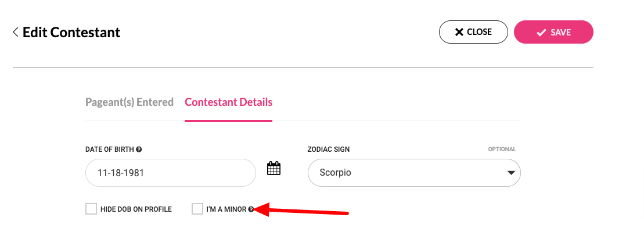Viewport: 644px width, 228px height.
Task: Focus the date field showing 11-18-1981
Action: pyautogui.click(x=171, y=172)
